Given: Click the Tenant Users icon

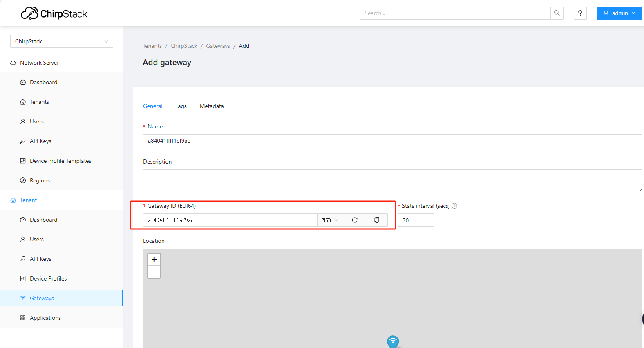Looking at the screenshot, I should click(23, 239).
